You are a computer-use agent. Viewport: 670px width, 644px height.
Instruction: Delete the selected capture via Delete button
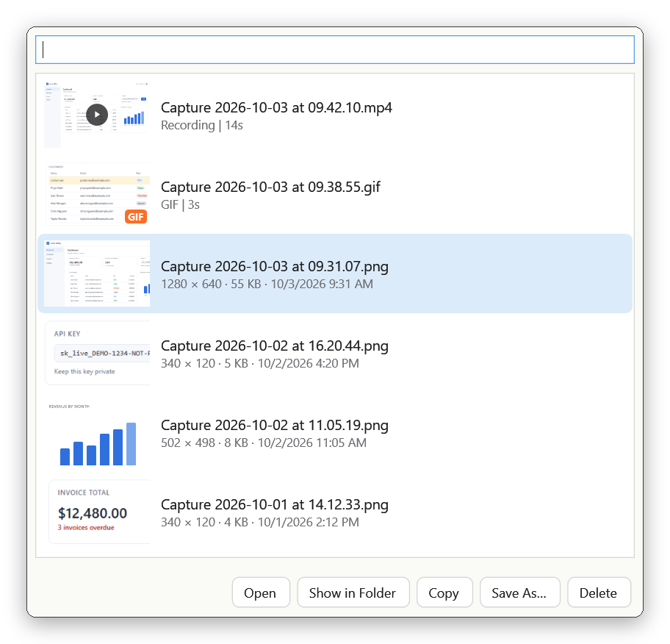[x=599, y=593]
